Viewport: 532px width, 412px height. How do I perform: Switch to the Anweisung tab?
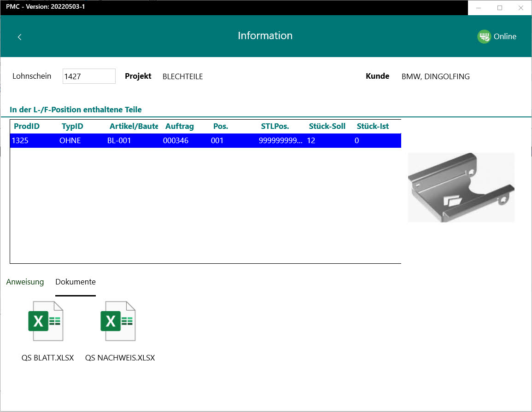(25, 282)
